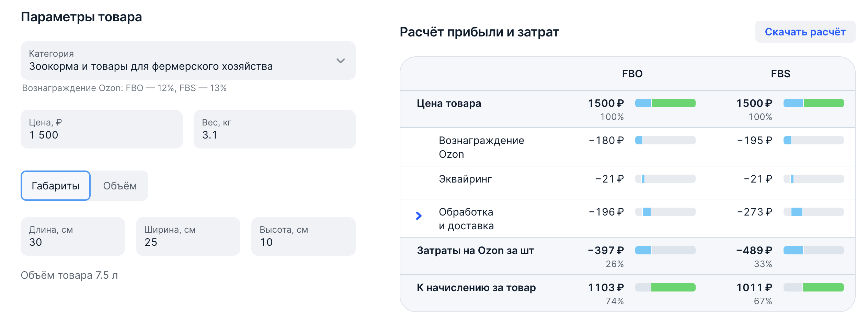Click the FBO Эквайринг bar
Viewport: 868px width, 319px height.
point(665,179)
